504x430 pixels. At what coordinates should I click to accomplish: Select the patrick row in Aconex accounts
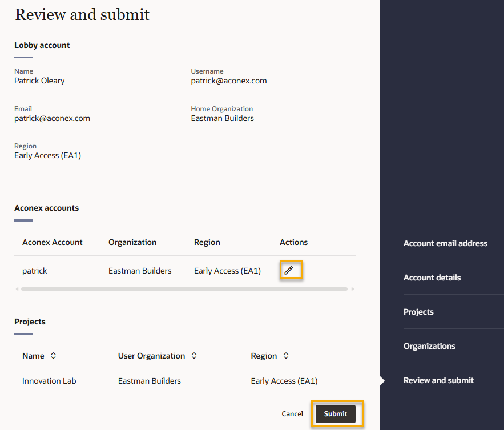point(35,271)
